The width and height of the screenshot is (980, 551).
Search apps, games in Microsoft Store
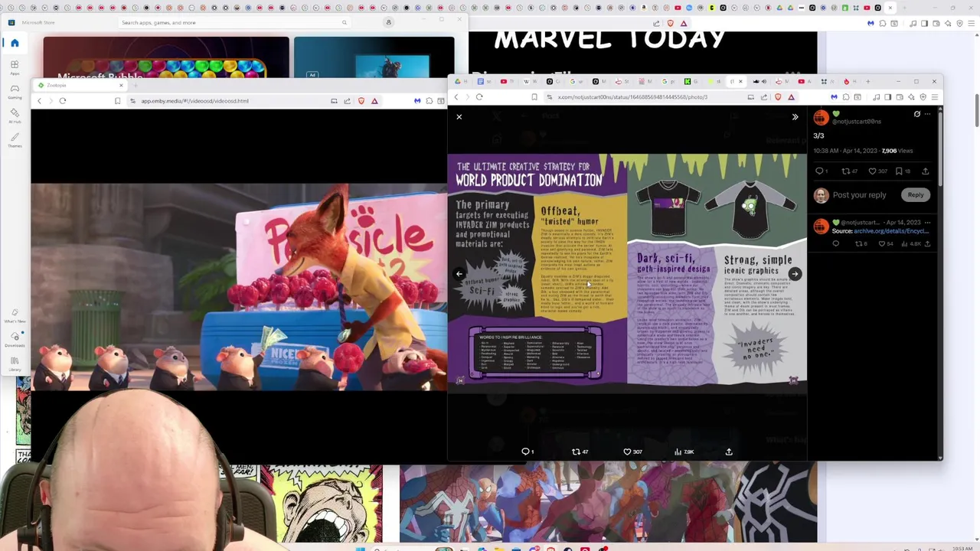pyautogui.click(x=234, y=22)
